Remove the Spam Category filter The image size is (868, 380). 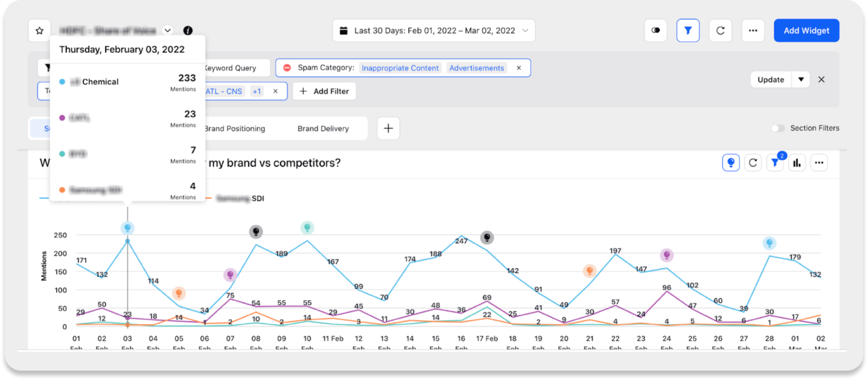point(519,68)
